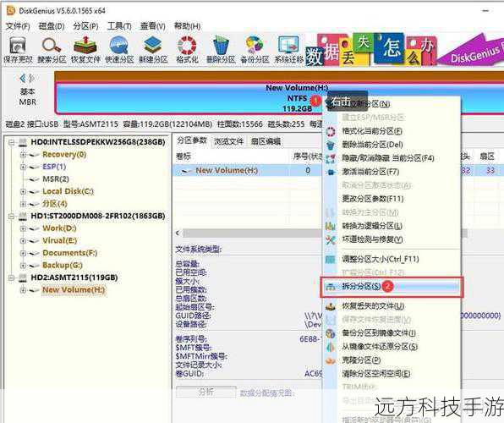Image resolution: width=504 pixels, height=423 pixels.
Task: Collapse the HD1:ST2000DM008 disk node
Action: [x=12, y=217]
